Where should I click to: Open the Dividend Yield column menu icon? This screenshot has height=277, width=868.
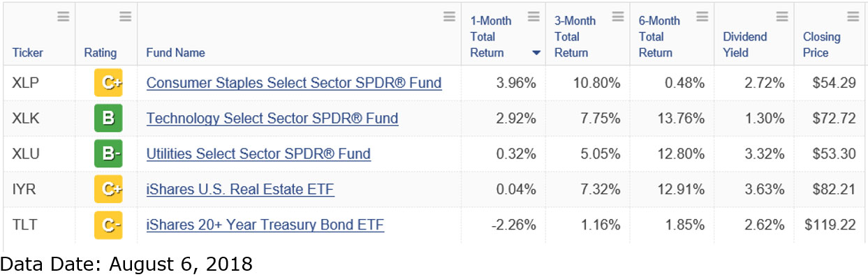(x=782, y=17)
